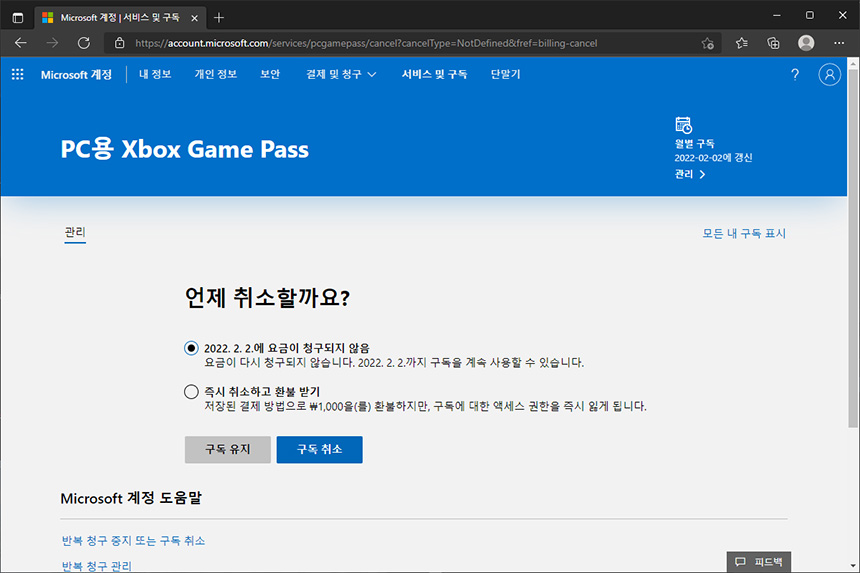Viewport: 860px width, 573px height.
Task: Open the 단말기 menu item
Action: point(505,74)
